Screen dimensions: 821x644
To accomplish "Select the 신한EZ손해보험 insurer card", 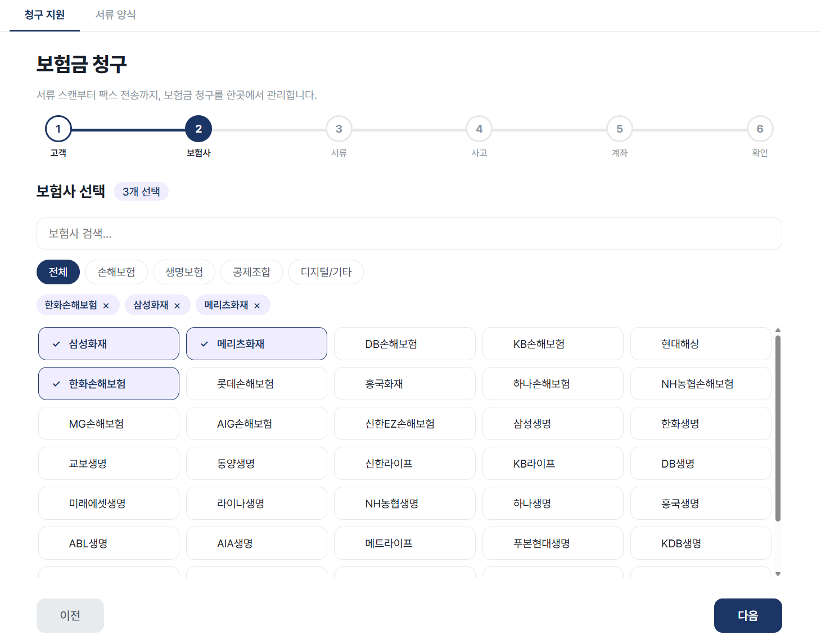I will [x=404, y=424].
